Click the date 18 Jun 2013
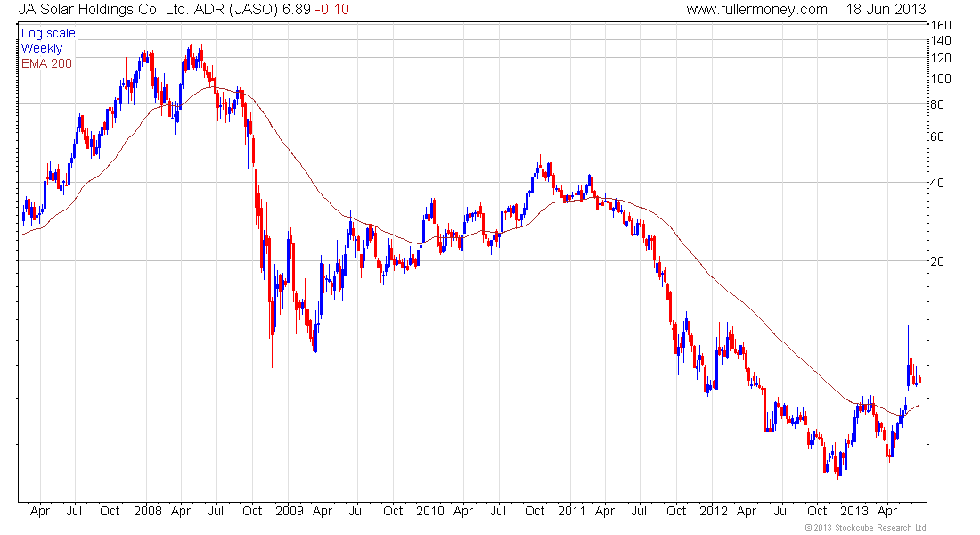 coord(886,10)
